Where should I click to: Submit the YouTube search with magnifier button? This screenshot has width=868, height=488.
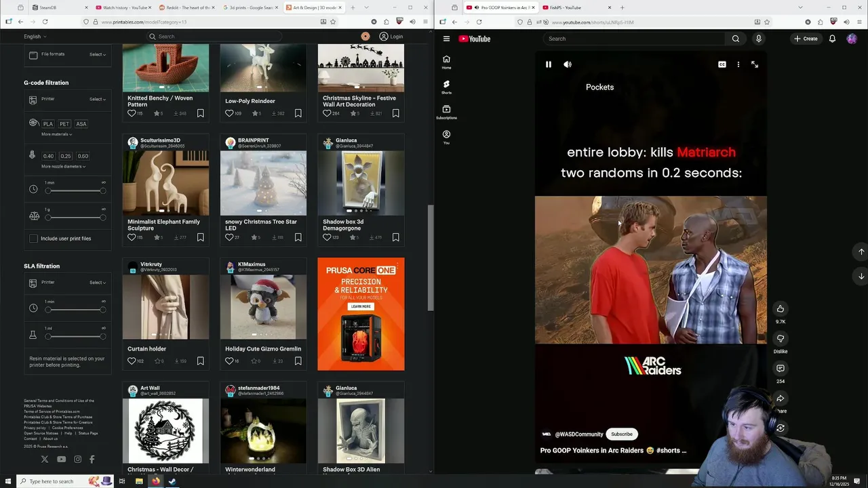(x=735, y=39)
